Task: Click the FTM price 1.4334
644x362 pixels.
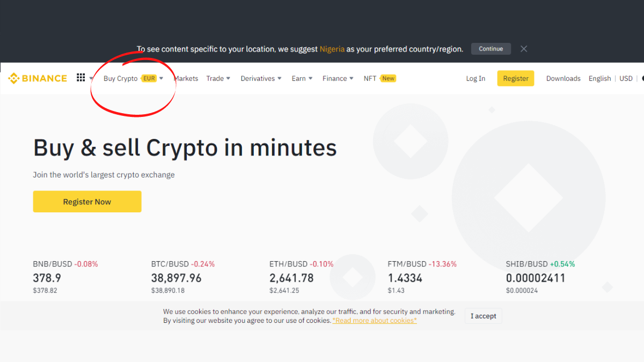Action: tap(405, 278)
